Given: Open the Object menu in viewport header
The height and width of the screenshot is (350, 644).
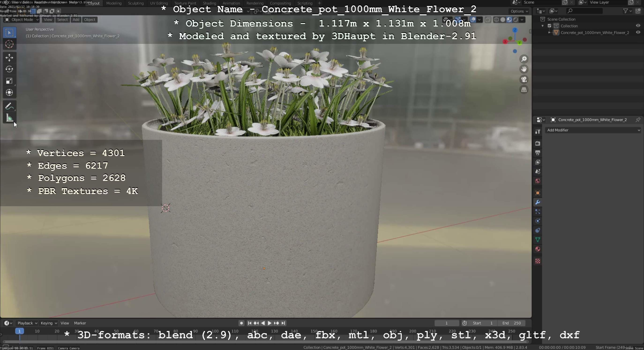Looking at the screenshot, I should click(90, 19).
